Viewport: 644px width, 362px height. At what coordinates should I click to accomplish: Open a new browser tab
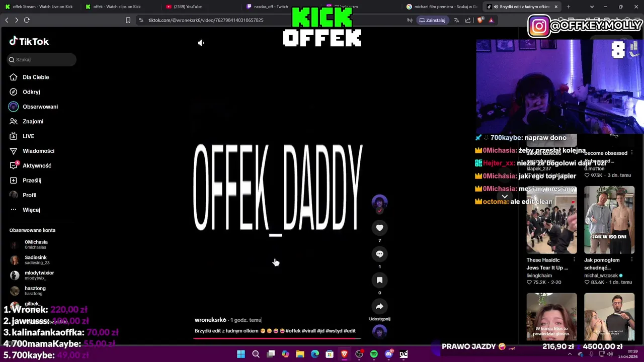coord(569,7)
